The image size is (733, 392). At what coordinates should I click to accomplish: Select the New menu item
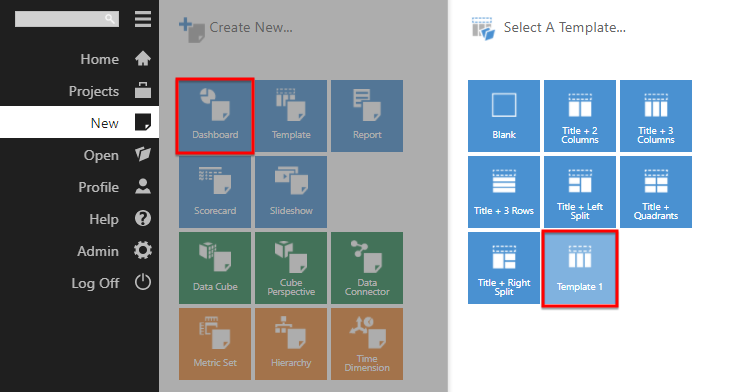pyautogui.click(x=79, y=122)
